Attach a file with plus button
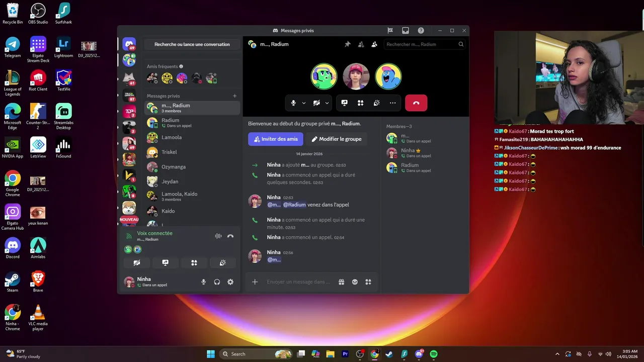Viewport: 644px width, 362px height. tap(255, 282)
